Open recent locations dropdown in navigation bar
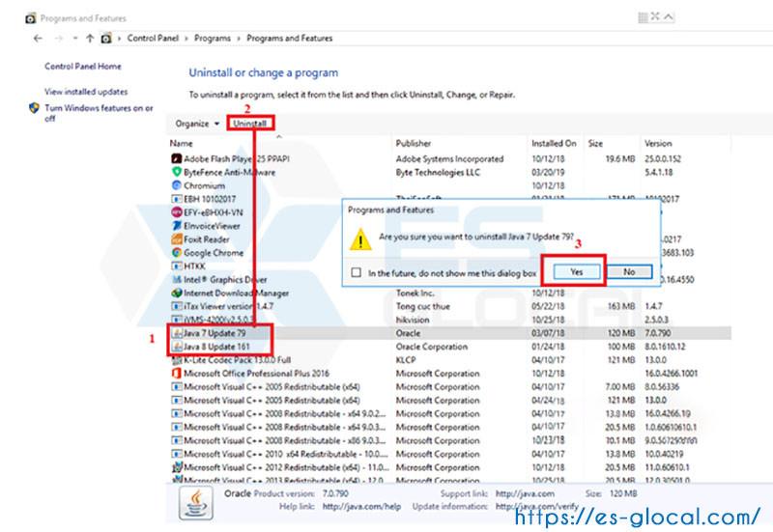This screenshot has height=532, width=773. (x=75, y=38)
